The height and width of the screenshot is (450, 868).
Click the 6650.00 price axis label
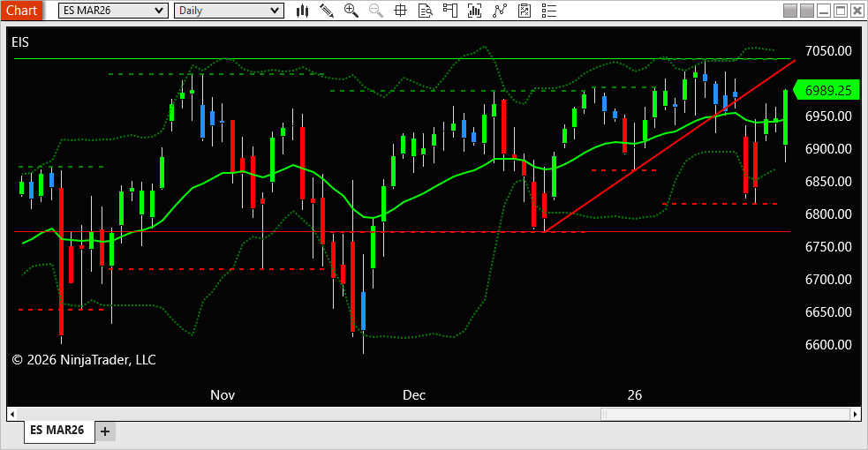pos(828,311)
